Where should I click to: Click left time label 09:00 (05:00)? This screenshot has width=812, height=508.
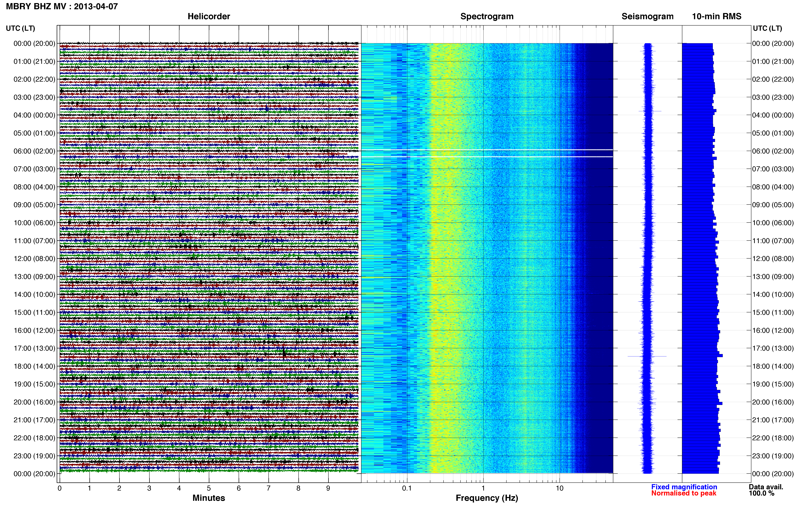pos(34,205)
